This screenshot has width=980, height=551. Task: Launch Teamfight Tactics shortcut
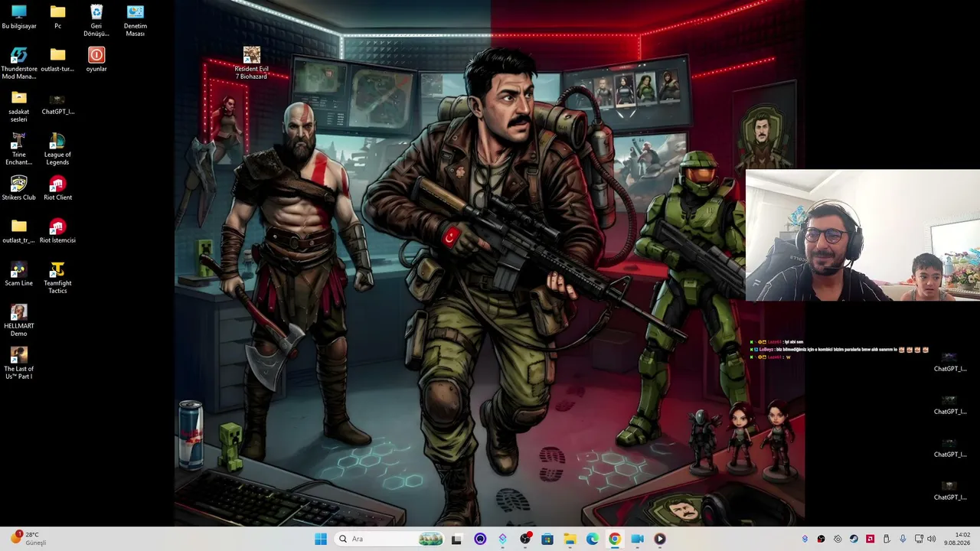(57, 278)
